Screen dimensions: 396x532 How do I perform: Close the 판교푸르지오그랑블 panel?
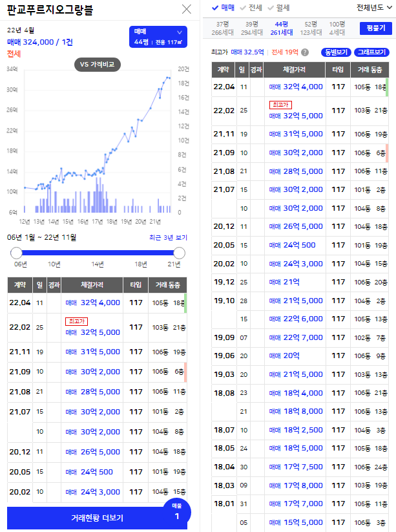[x=187, y=9]
